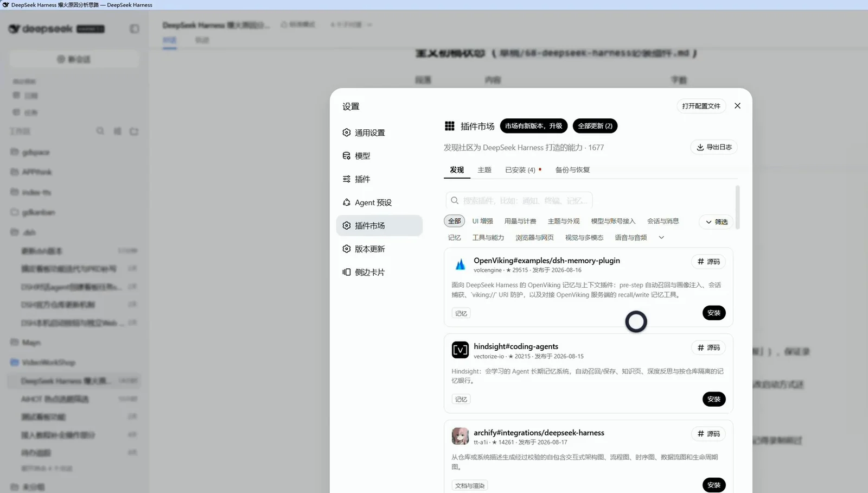868x493 pixels.
Task: Select the 记忆 category filter chip
Action: [455, 238]
